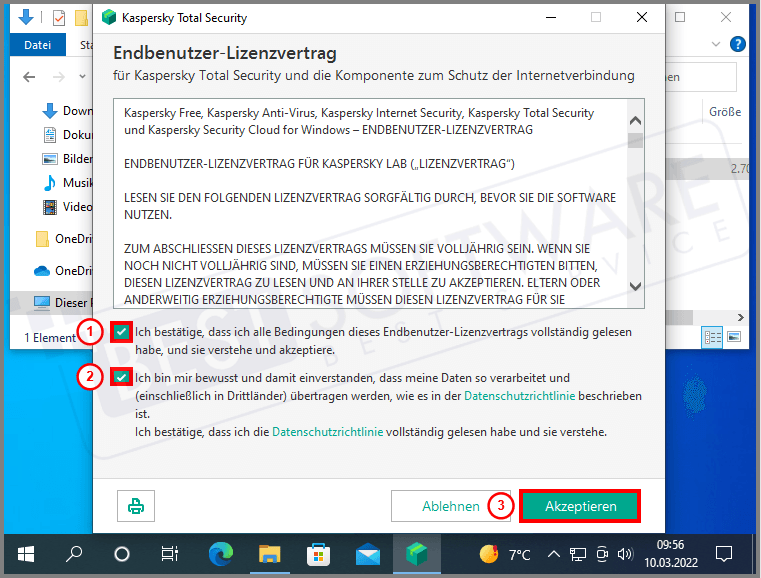Click the Explorer properties quick-access icon
This screenshot has height=578, width=761.
pyautogui.click(x=59, y=18)
